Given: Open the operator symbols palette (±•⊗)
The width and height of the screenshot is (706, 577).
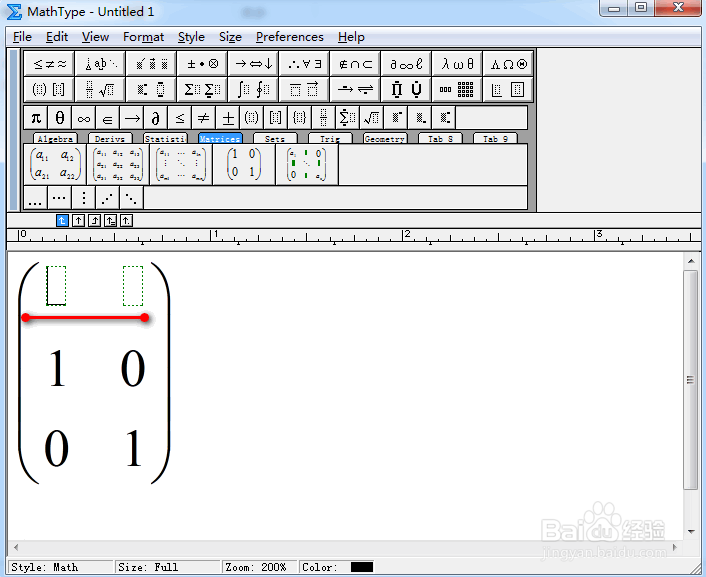Looking at the screenshot, I should coord(202,64).
